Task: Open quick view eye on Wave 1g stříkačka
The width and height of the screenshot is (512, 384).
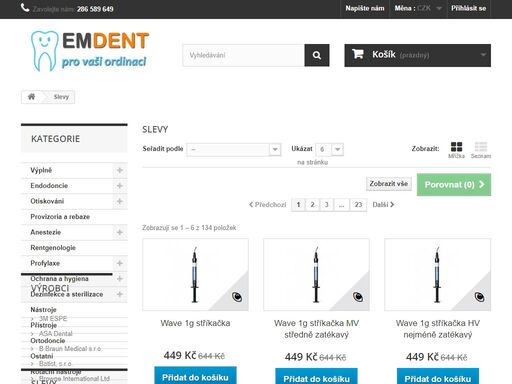Action: (237, 296)
